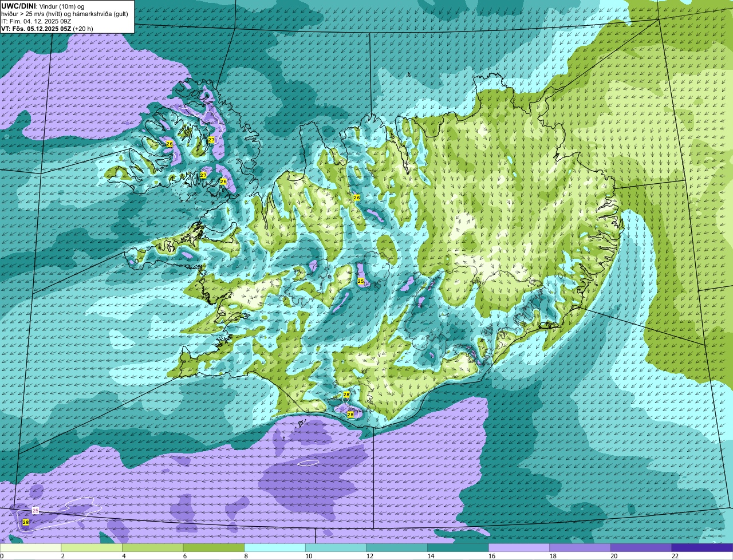Click the darkest purple legend swatch above 22
The width and height of the screenshot is (733, 560).
click(702, 547)
